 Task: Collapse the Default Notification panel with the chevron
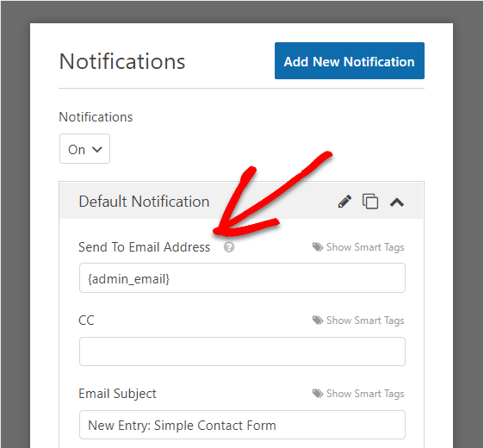coord(397,202)
